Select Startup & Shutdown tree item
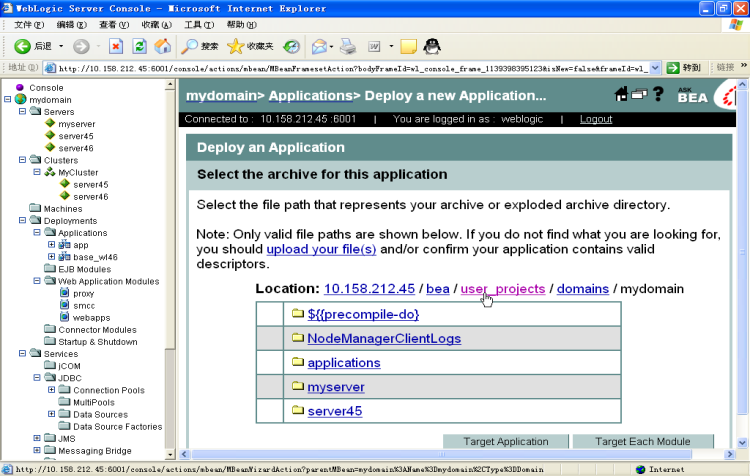This screenshot has height=476, width=750. (98, 342)
